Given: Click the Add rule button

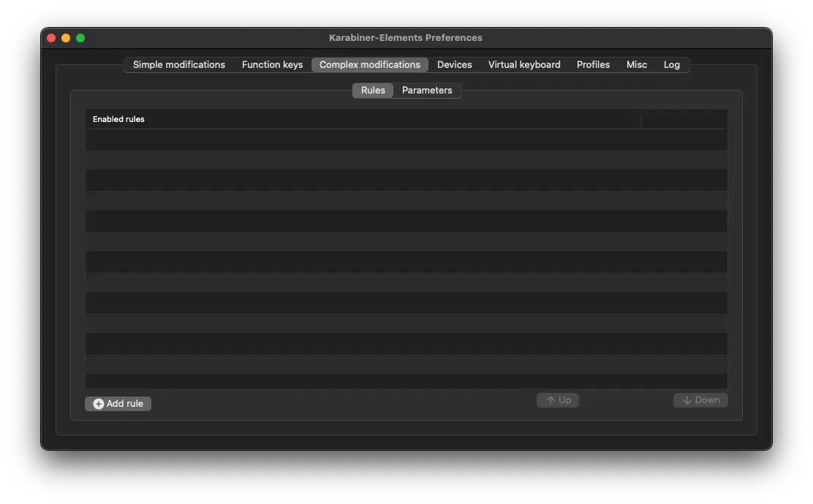Looking at the screenshot, I should pos(118,403).
